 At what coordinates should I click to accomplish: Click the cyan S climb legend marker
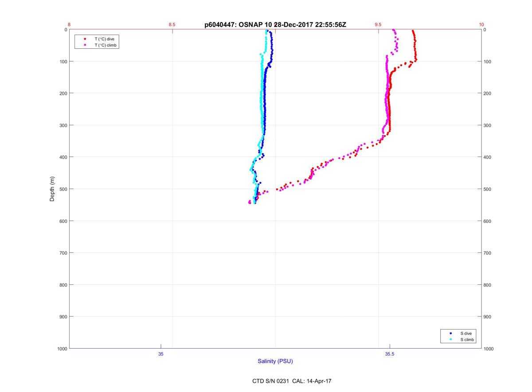(450, 339)
